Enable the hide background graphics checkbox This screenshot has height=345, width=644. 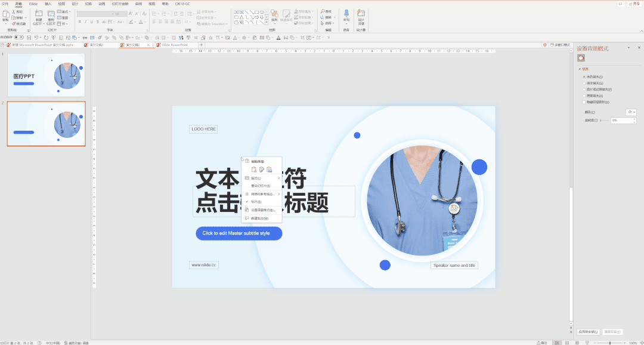[x=584, y=102]
